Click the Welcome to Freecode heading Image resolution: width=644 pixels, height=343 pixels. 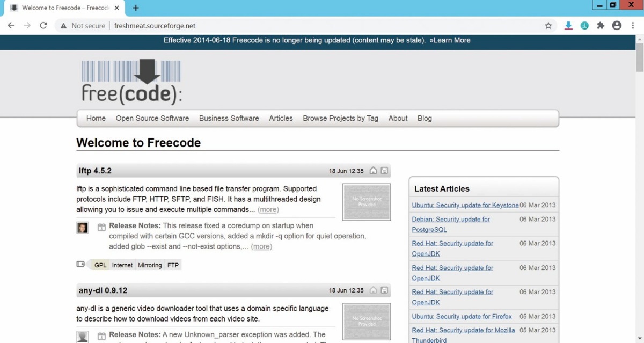point(138,143)
